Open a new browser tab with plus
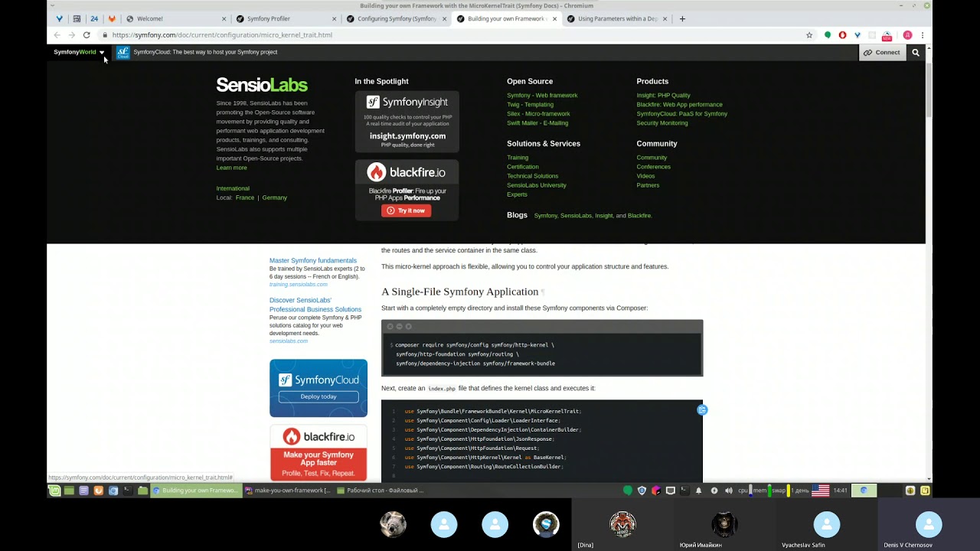The width and height of the screenshot is (980, 551). [x=682, y=18]
